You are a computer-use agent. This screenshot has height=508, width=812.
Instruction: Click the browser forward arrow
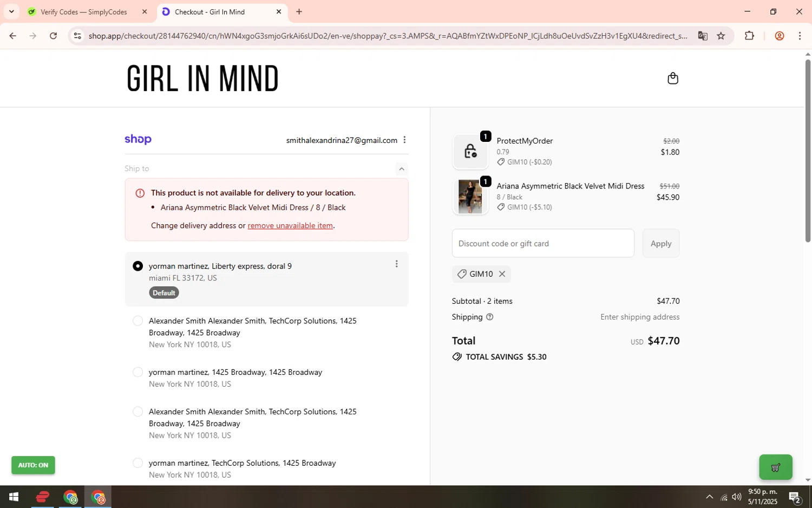tap(33, 36)
